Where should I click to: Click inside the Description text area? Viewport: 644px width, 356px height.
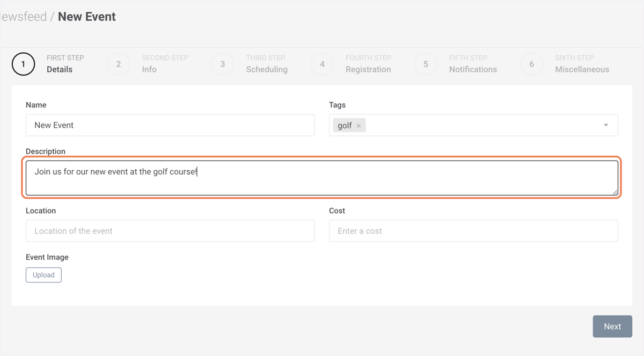[322, 178]
